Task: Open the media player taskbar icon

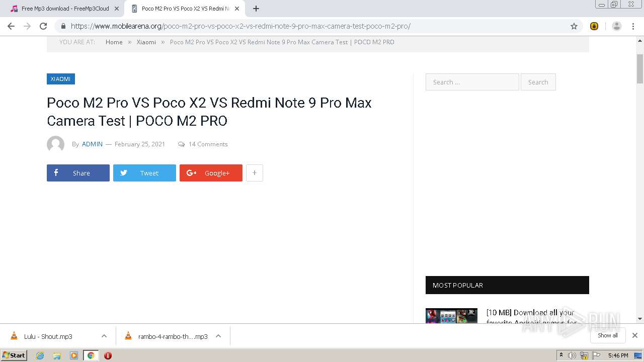Action: (x=74, y=355)
